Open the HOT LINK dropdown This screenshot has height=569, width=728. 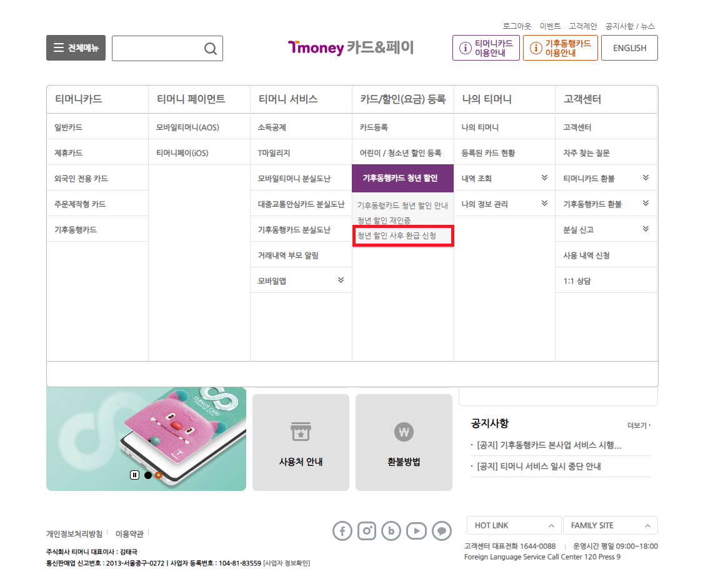pyautogui.click(x=513, y=525)
